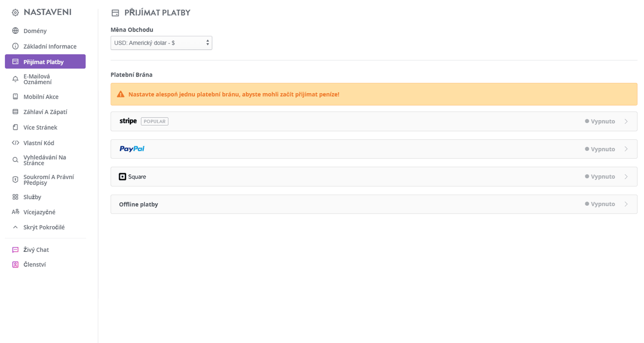
Task: Click the Square Vypnuto status
Action: click(x=600, y=176)
